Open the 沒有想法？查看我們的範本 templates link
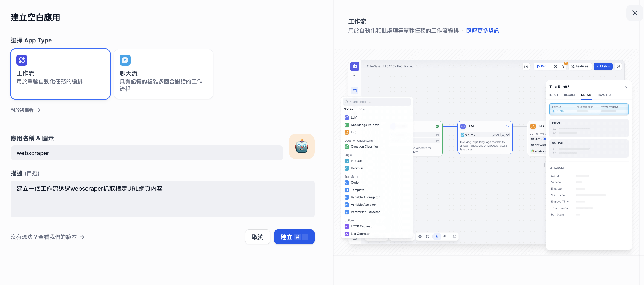 pos(47,237)
